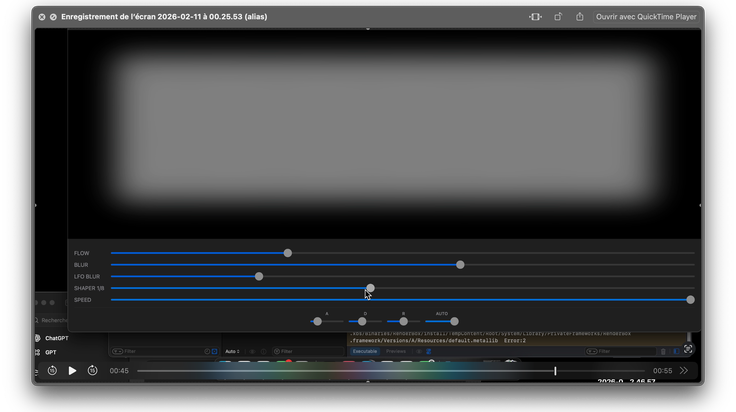Click the full-screen icon at bottom right
The height and width of the screenshot is (412, 736).
(688, 349)
